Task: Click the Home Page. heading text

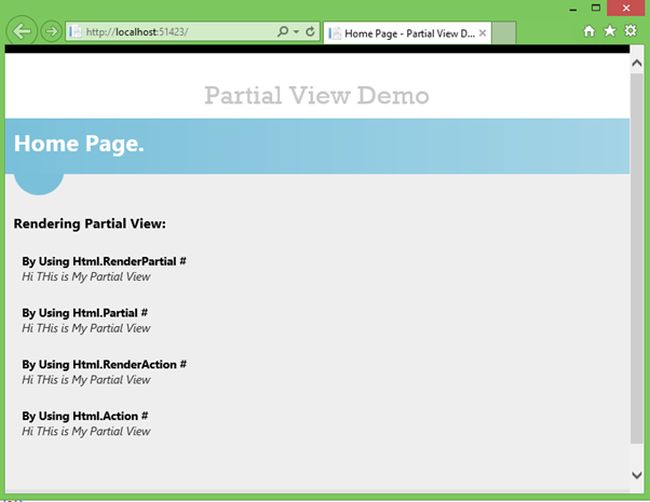Action: (79, 144)
